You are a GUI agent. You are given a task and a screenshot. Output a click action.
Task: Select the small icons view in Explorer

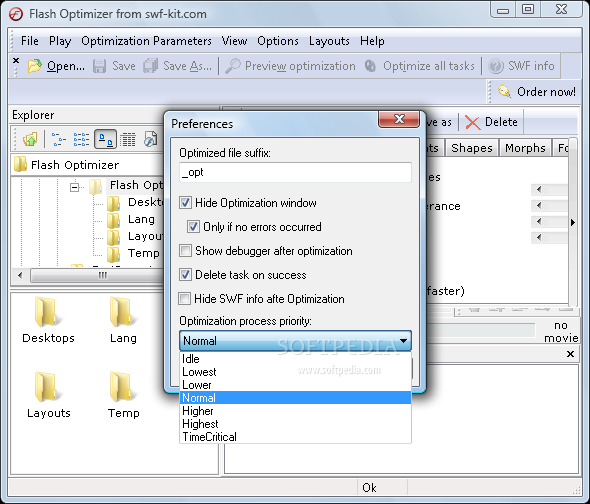click(59, 139)
